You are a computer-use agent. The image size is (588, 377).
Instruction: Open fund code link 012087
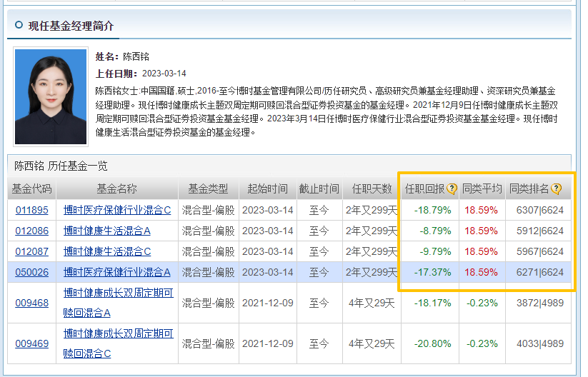(32, 251)
